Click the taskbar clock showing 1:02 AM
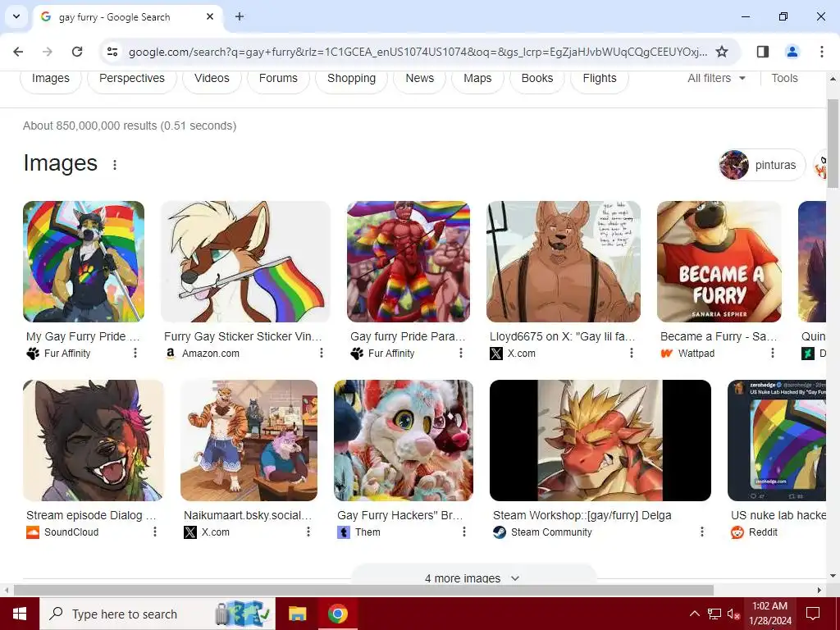840x630 pixels. click(x=769, y=614)
